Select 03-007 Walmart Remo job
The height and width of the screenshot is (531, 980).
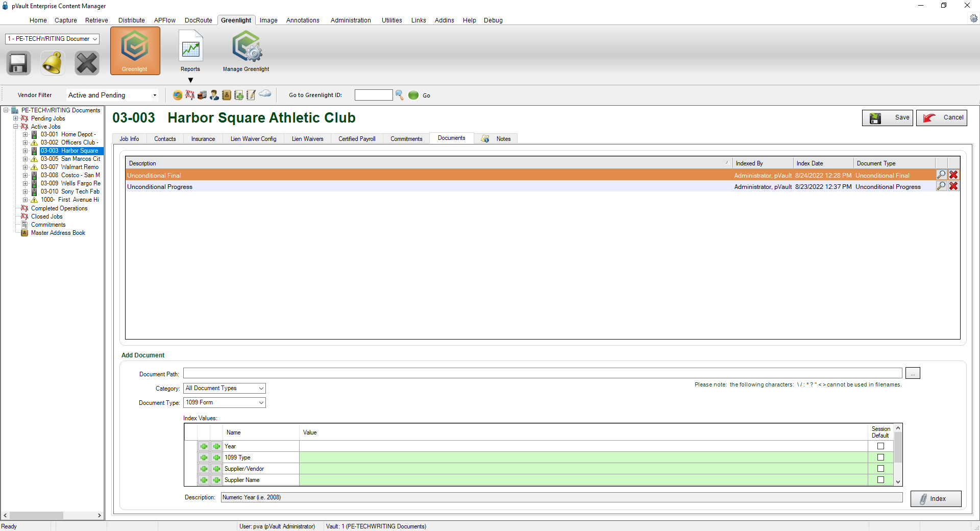(x=69, y=167)
